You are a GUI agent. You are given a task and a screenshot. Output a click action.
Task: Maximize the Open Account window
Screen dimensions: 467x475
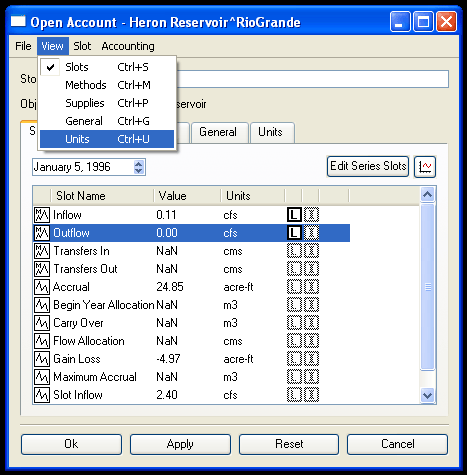coord(424,21)
